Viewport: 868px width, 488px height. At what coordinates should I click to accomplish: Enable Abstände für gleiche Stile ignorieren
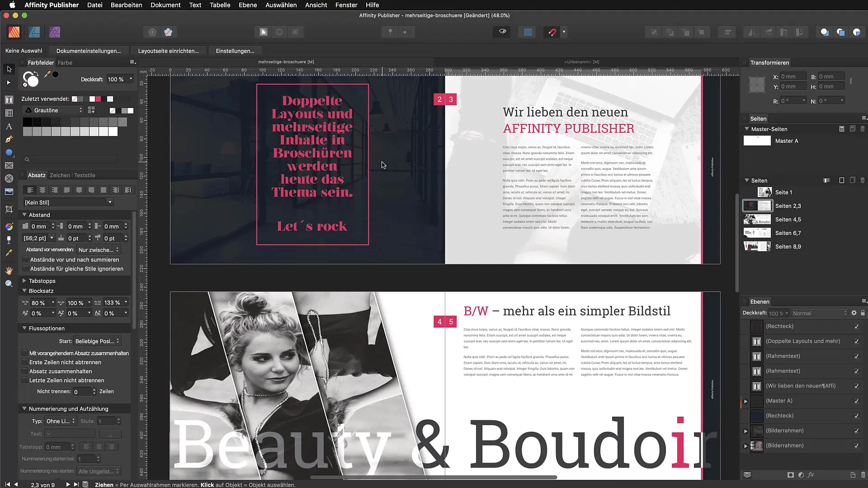[26, 269]
